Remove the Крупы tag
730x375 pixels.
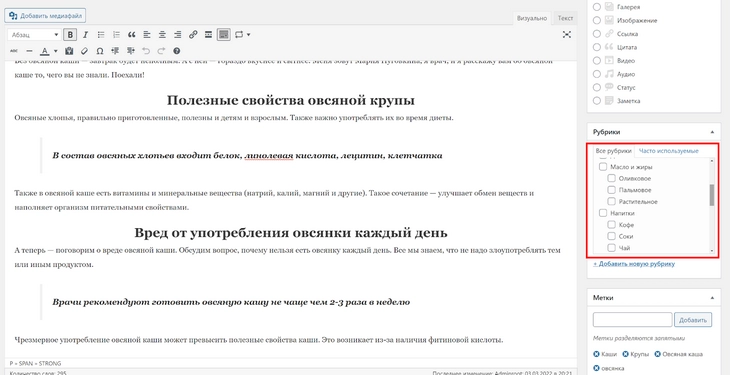pos(626,354)
